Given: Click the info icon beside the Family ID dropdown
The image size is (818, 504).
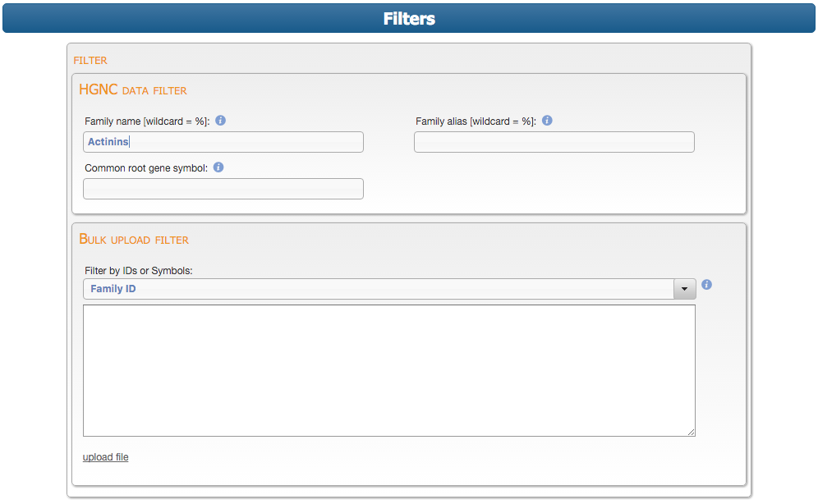Looking at the screenshot, I should click(706, 285).
